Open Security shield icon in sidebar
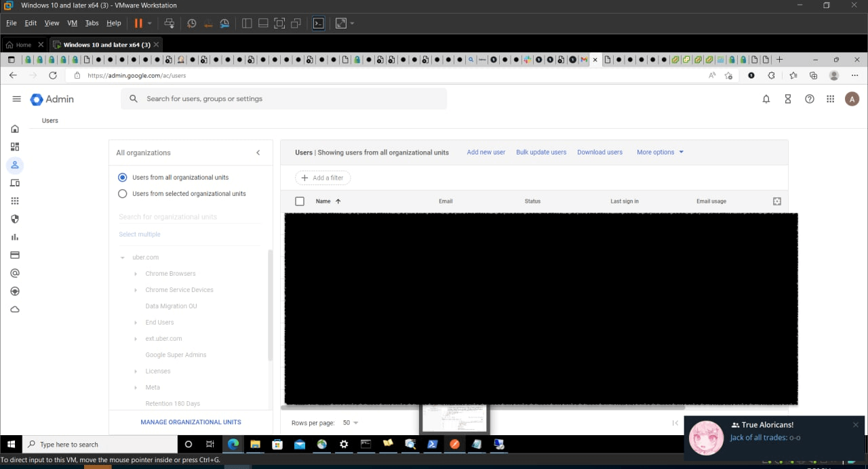 15,219
